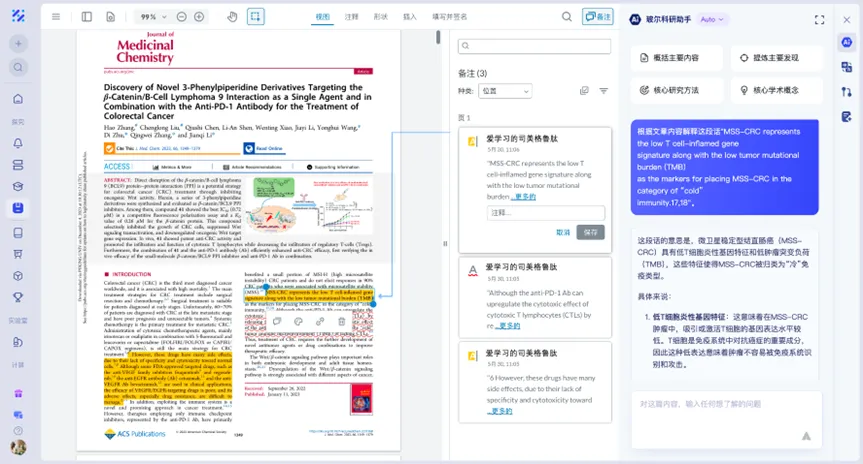Open the trophy icon in left sidebar
Image resolution: width=863 pixels, height=464 pixels.
click(18, 297)
